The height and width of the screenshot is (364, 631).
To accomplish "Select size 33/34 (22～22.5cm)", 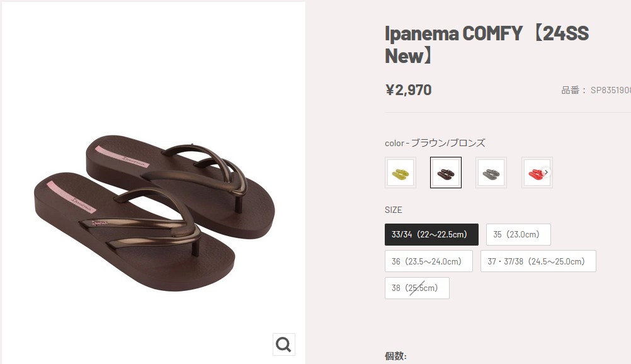I will [x=431, y=234].
